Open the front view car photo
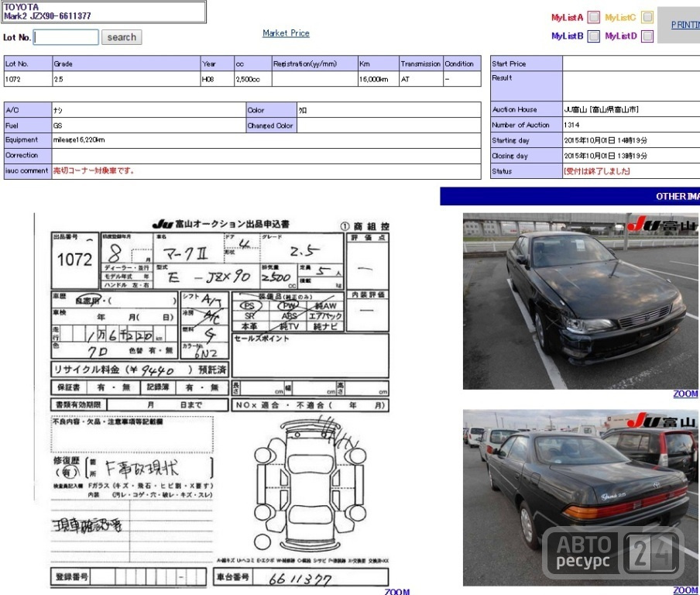 click(580, 301)
